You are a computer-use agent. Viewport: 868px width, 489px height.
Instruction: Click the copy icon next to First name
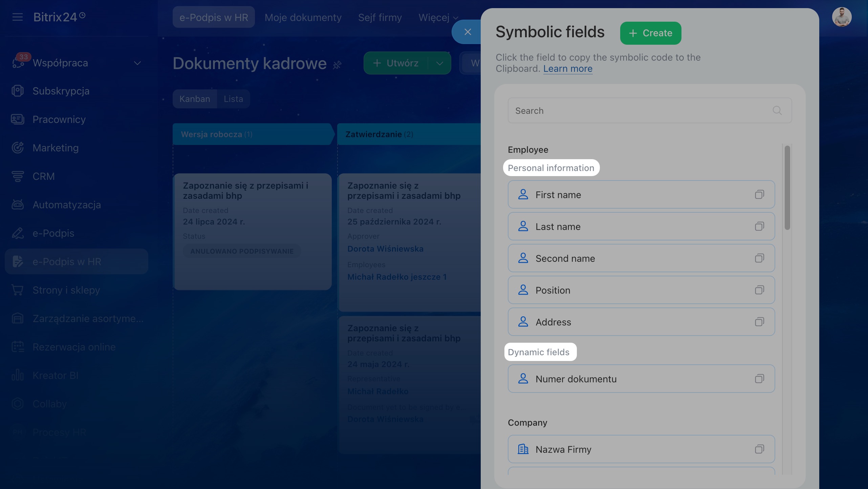pyautogui.click(x=759, y=194)
